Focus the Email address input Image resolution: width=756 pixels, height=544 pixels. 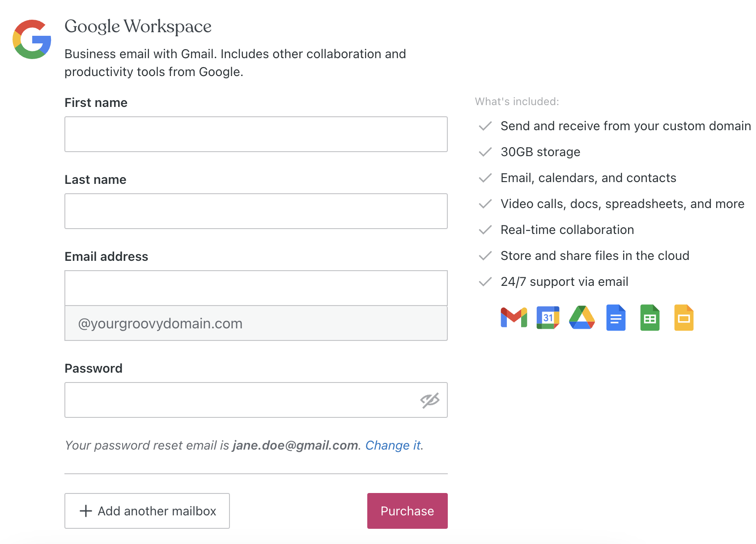(x=256, y=288)
